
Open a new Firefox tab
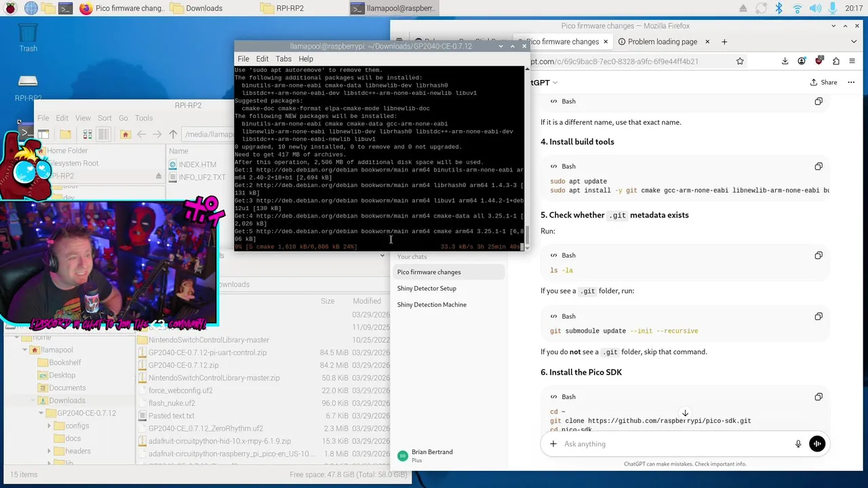(x=724, y=41)
